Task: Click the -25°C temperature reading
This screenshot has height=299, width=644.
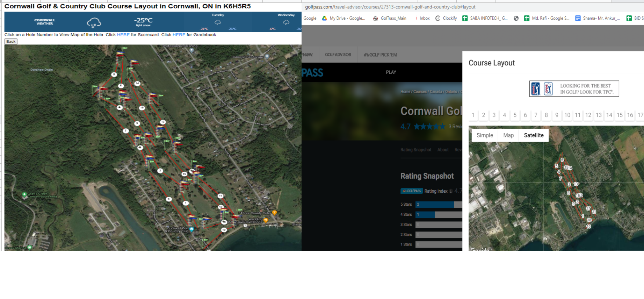Action: (x=143, y=20)
